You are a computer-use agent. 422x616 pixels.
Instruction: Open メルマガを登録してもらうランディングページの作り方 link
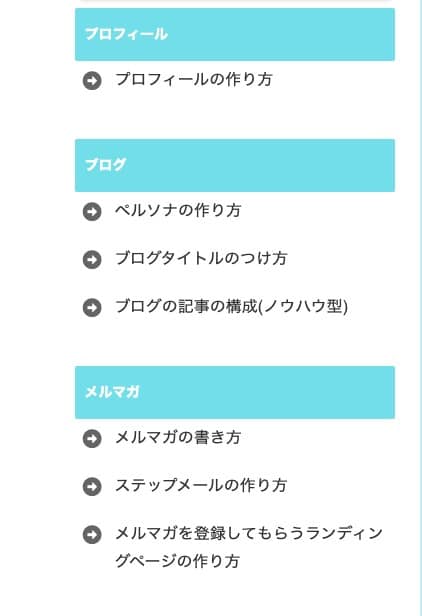248,547
